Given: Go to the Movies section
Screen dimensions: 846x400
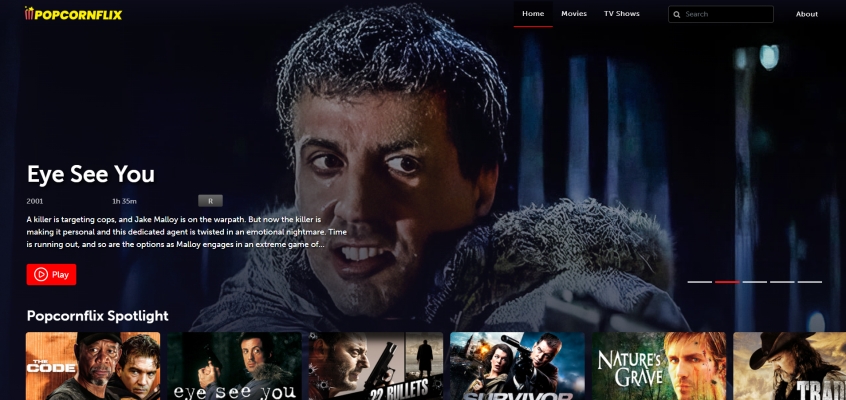Looking at the screenshot, I should tap(574, 14).
